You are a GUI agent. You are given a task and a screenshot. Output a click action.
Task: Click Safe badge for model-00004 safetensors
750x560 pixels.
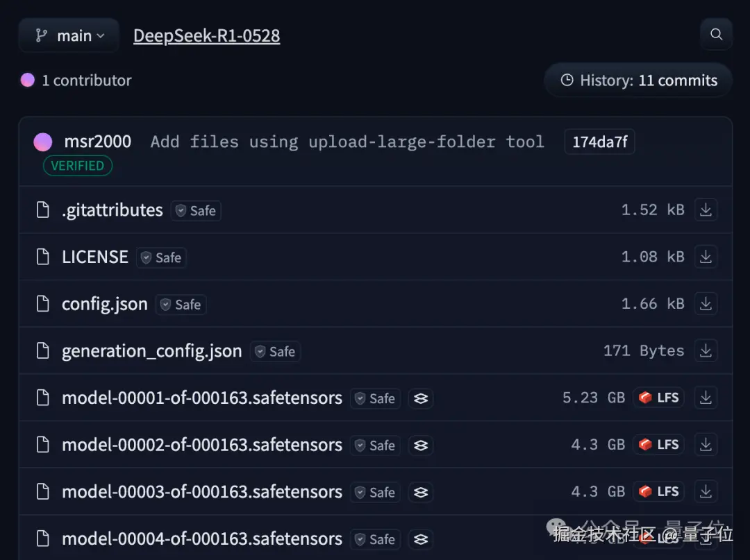click(x=376, y=539)
